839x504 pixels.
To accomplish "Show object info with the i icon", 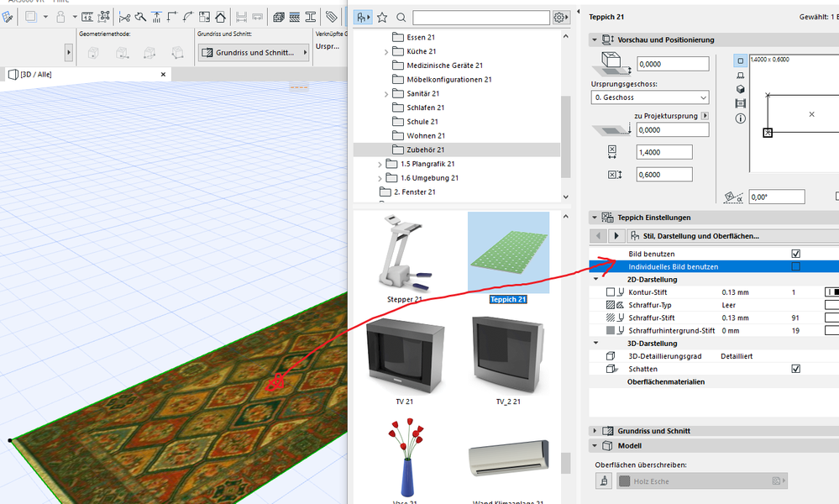I will point(741,118).
